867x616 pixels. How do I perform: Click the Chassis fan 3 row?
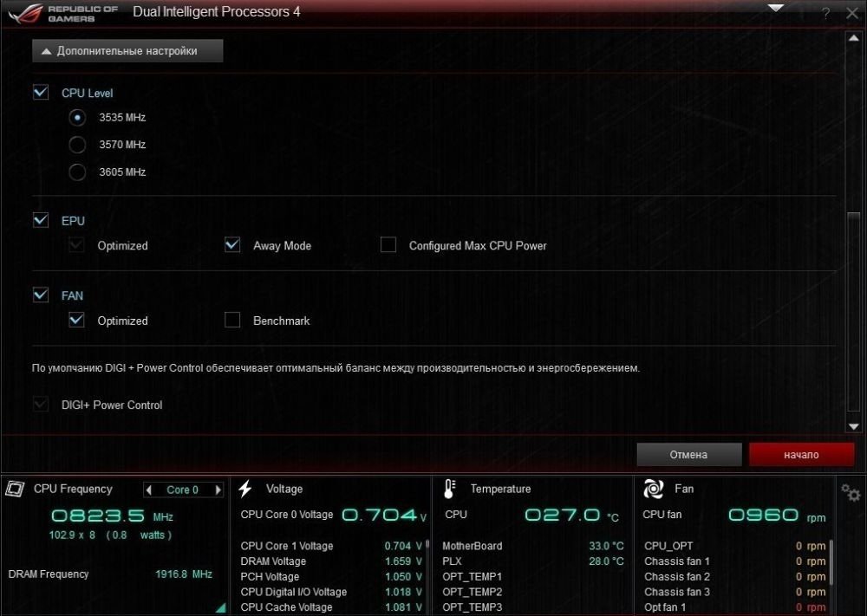735,592
